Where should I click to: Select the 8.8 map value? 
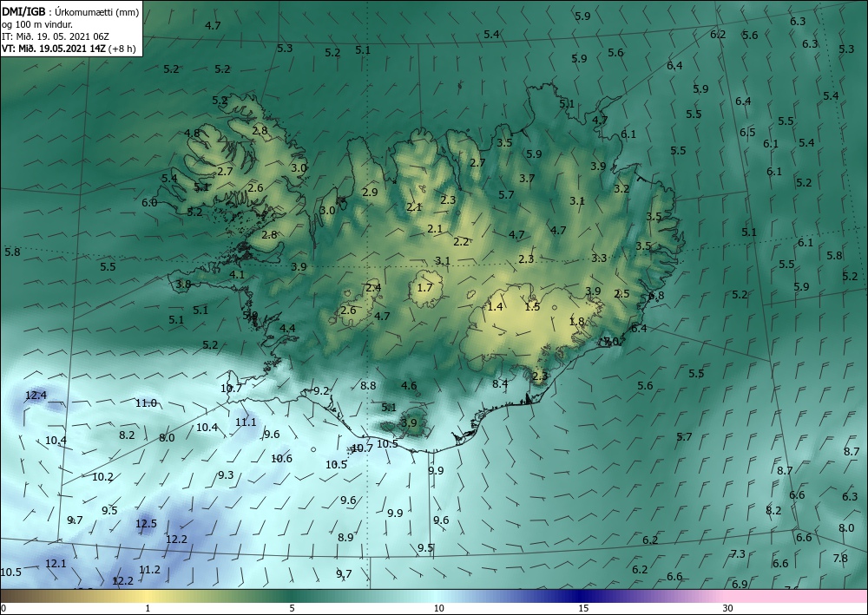[368, 385]
